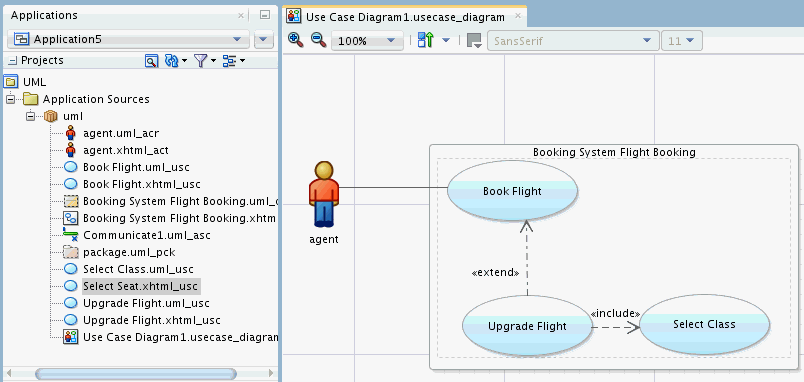Click the bring to front arrange icon
The image size is (804, 382).
click(426, 40)
